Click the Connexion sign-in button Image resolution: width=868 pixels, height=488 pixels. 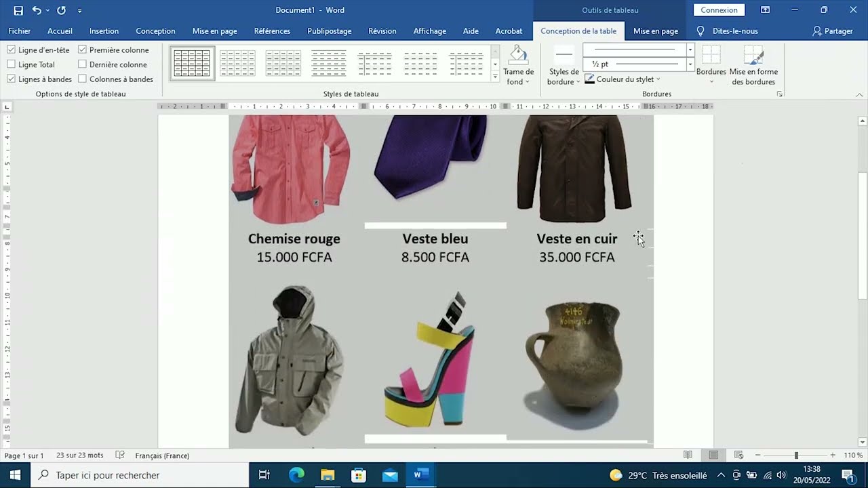pos(719,10)
